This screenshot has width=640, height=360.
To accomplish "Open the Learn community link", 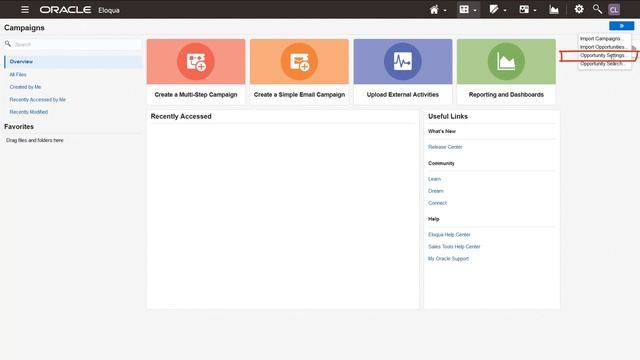I will pos(434,179).
